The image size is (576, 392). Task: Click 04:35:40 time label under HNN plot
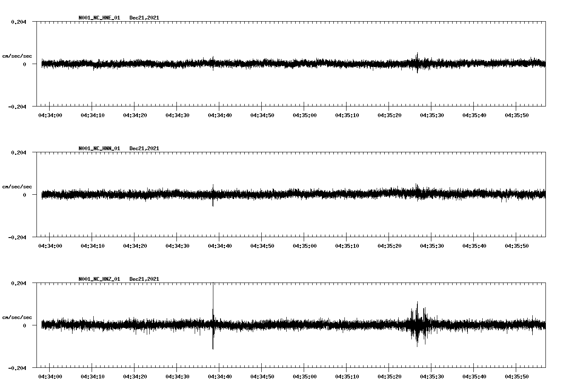point(474,246)
